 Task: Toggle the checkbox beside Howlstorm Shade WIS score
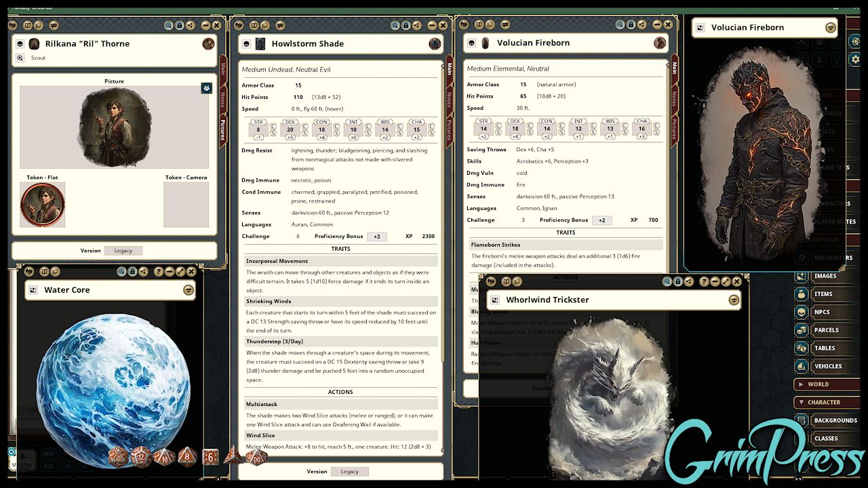400,125
